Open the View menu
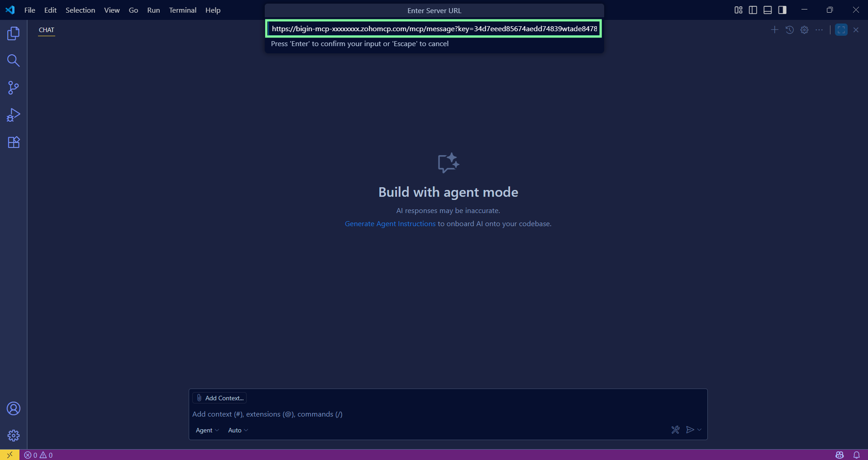 112,10
